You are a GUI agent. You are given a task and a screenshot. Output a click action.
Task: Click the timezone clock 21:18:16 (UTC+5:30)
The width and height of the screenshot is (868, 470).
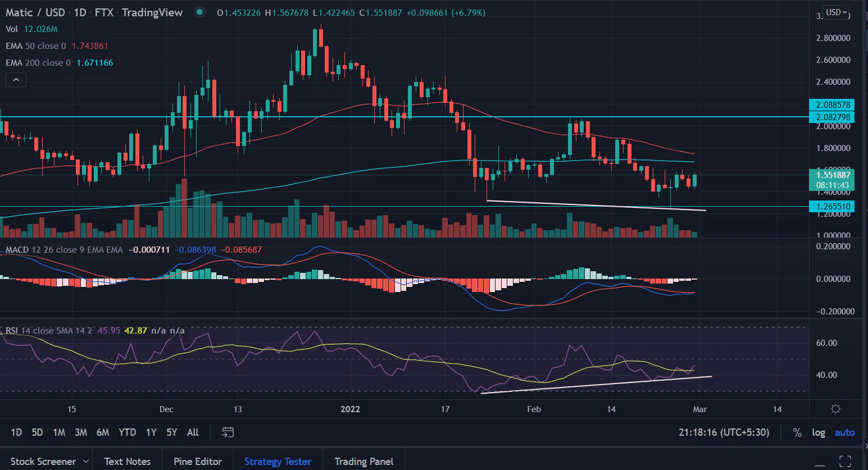pos(724,432)
